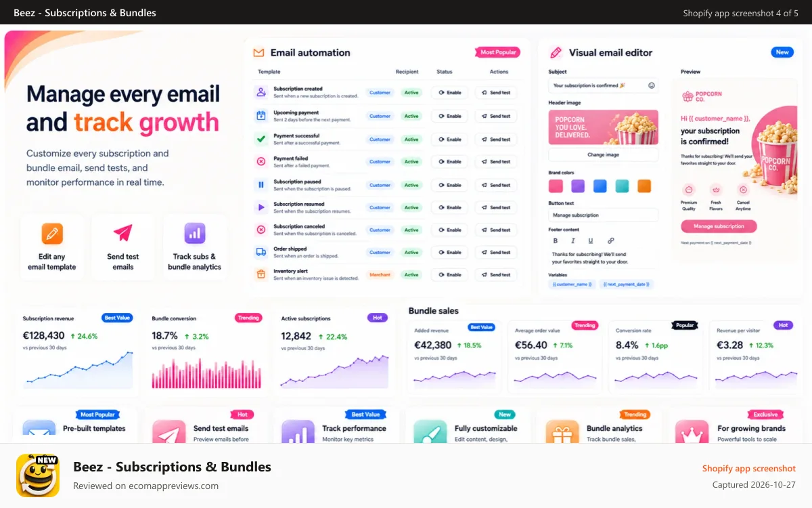
Task: Click the Added revenue €42,380 value
Action: pos(432,345)
